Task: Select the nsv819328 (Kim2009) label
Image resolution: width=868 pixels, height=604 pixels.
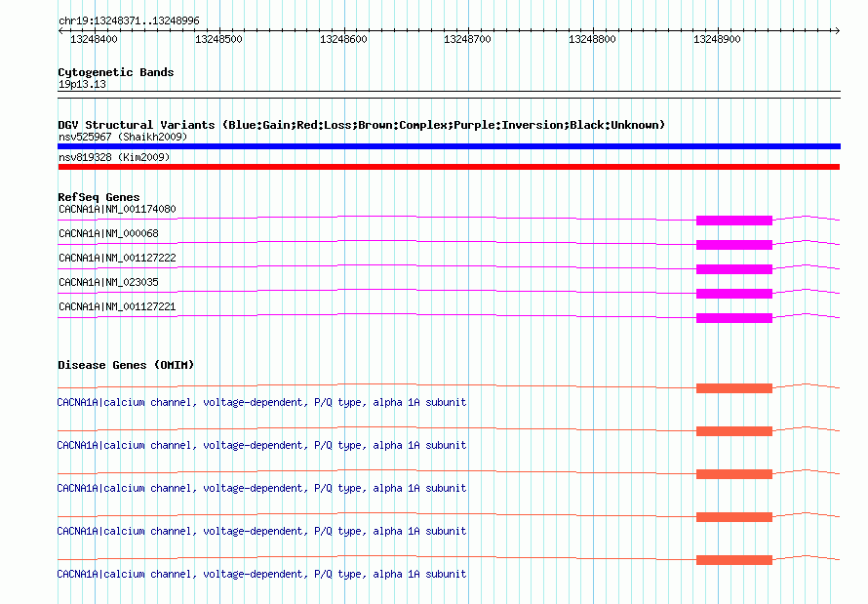Action: tap(114, 157)
